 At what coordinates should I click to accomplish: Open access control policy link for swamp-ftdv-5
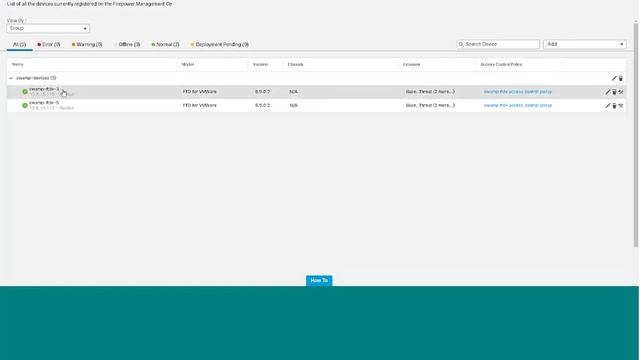pos(518,105)
